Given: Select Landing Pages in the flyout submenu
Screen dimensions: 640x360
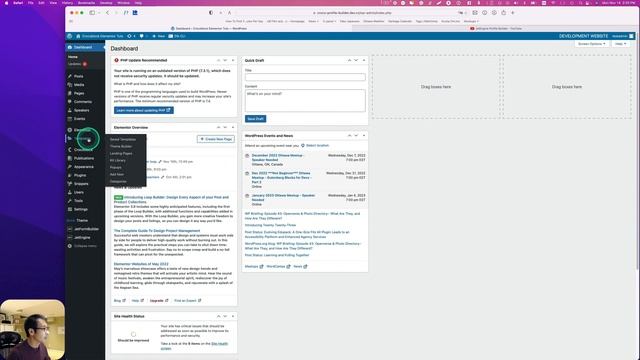Looking at the screenshot, I should [x=121, y=153].
